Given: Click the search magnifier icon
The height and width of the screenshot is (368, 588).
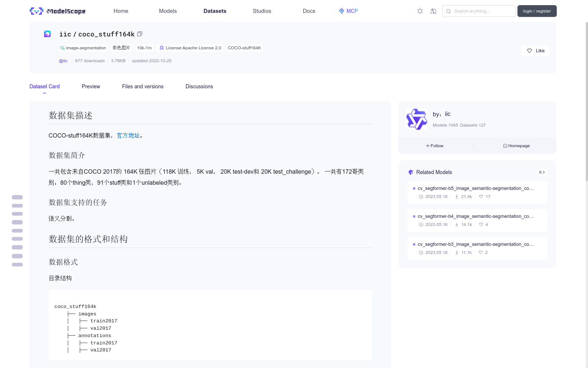Looking at the screenshot, I should pyautogui.click(x=448, y=11).
